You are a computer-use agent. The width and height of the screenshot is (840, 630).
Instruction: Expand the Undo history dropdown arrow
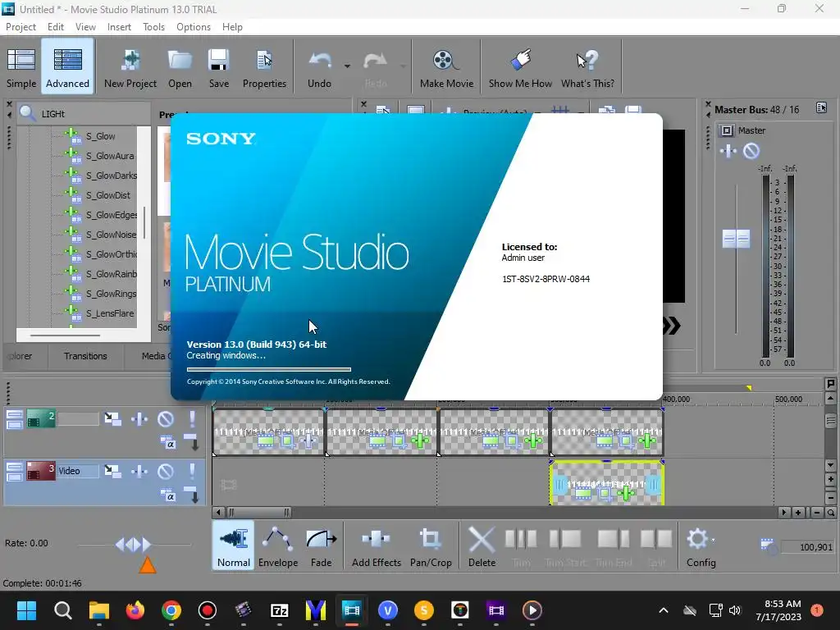[347, 66]
